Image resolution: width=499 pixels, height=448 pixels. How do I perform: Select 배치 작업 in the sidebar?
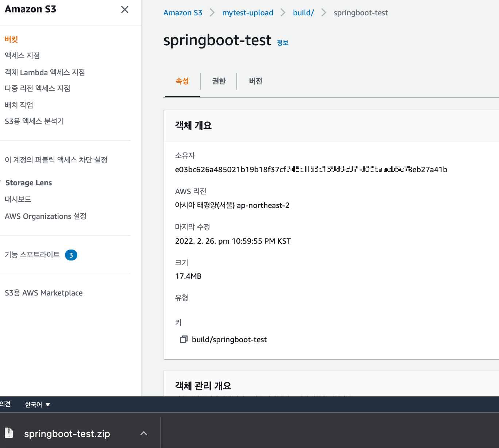pyautogui.click(x=19, y=105)
